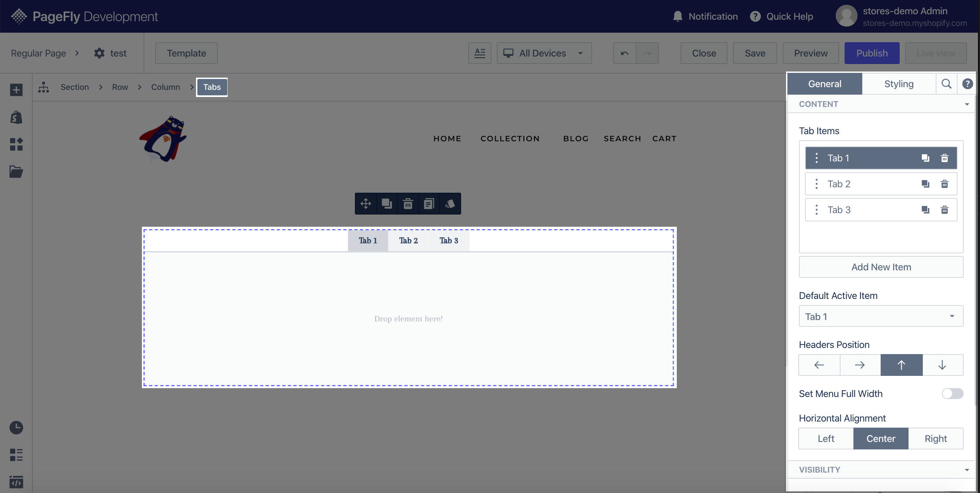Click the undo arrow button
The width and height of the screenshot is (980, 493).
[x=624, y=53]
